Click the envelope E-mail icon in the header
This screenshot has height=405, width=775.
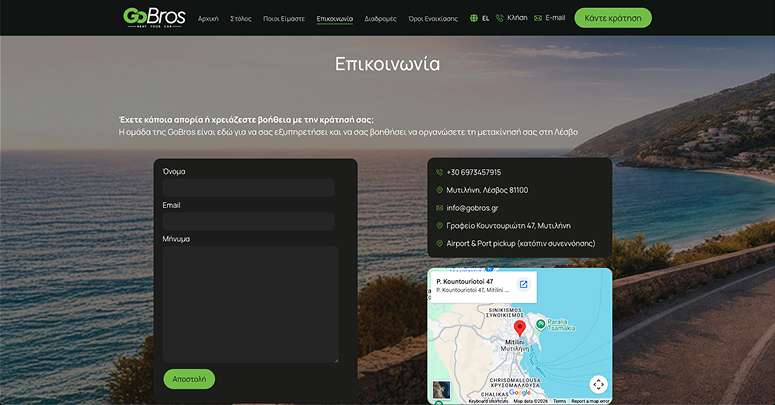tap(538, 18)
